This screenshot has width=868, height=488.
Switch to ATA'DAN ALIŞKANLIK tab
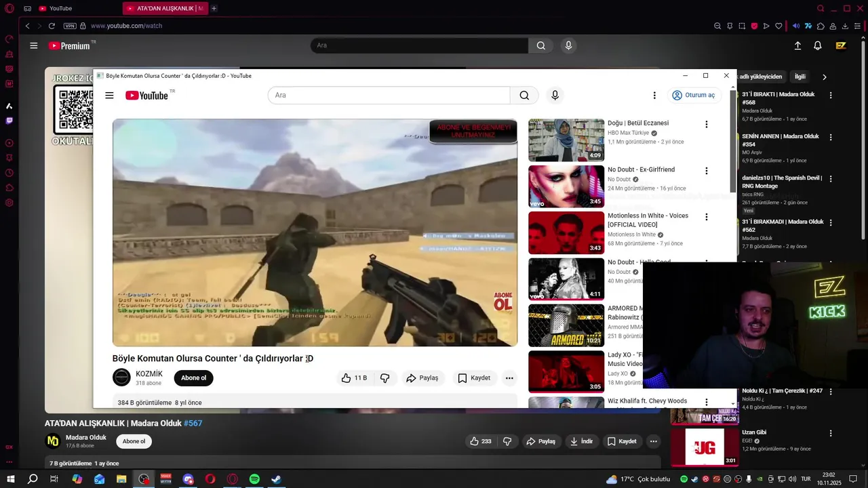click(166, 9)
